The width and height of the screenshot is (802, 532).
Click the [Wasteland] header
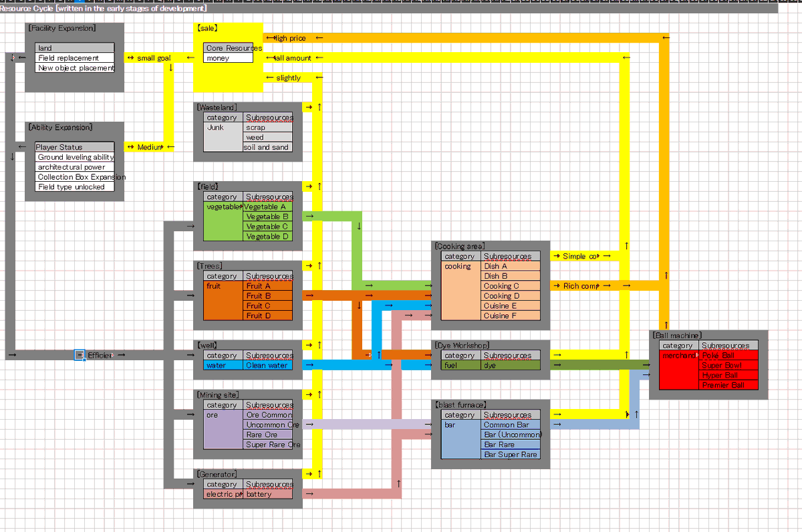[x=217, y=108]
